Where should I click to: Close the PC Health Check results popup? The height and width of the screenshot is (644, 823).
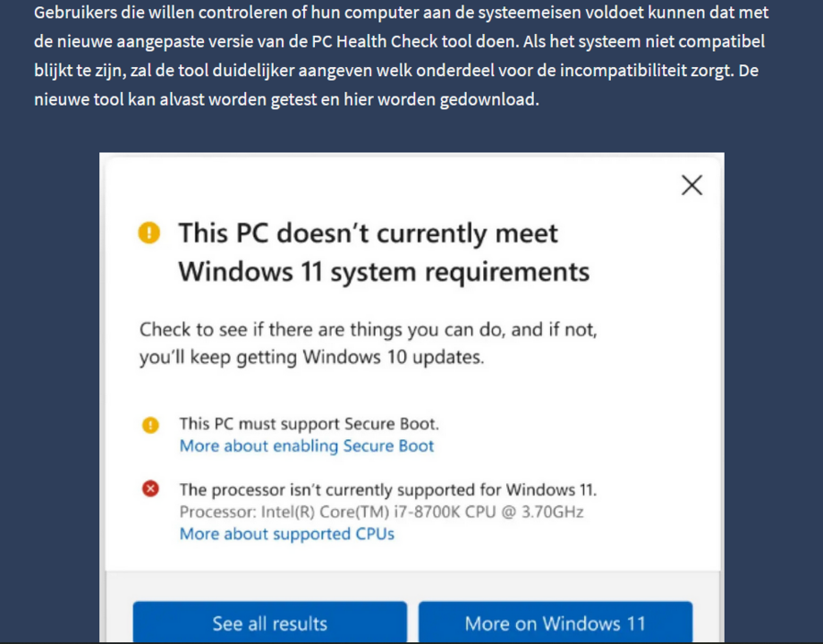click(x=691, y=185)
